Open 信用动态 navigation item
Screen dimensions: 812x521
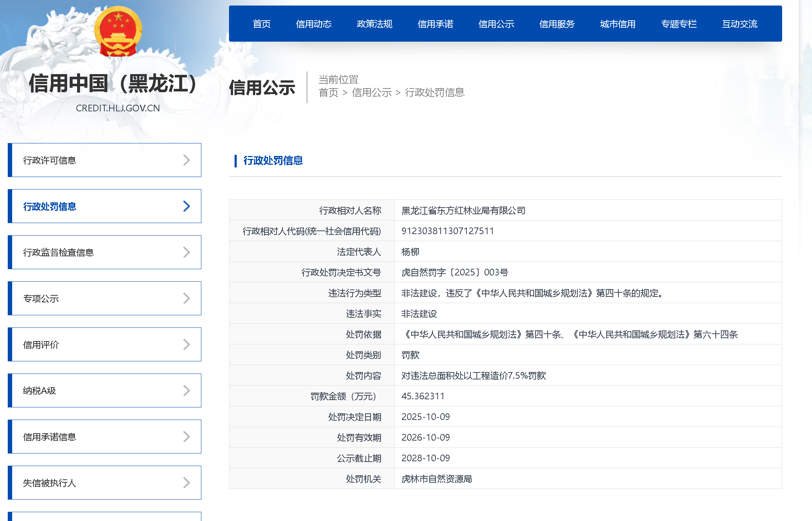click(313, 24)
